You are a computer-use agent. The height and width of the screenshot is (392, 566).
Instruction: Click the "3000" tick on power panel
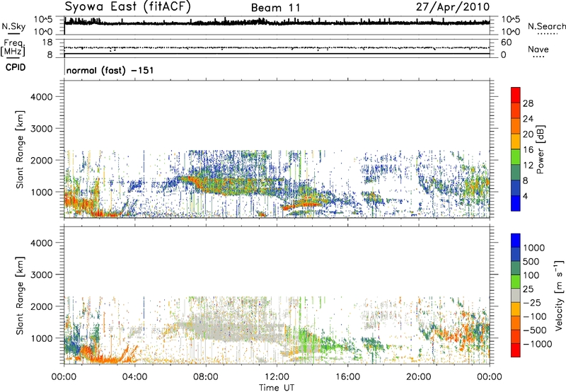coord(42,129)
